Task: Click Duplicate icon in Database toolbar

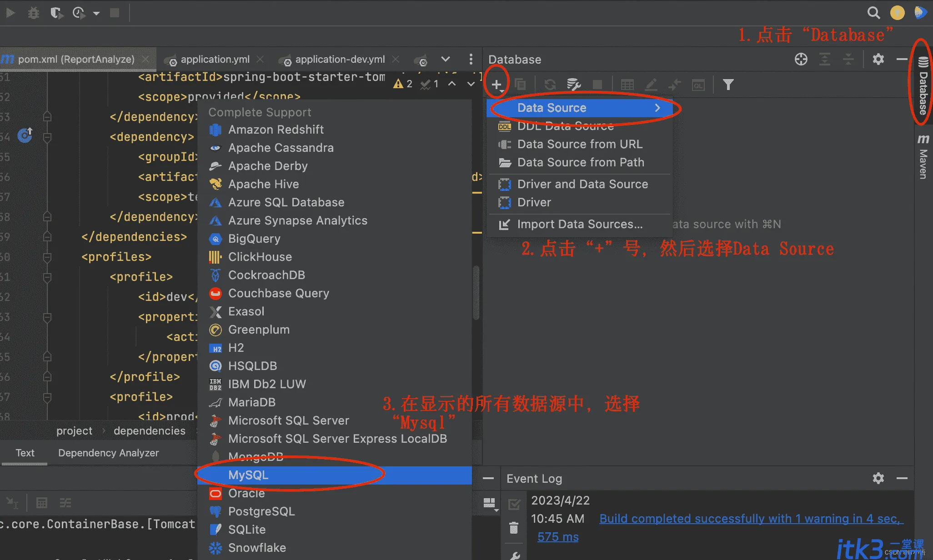Action: [520, 85]
